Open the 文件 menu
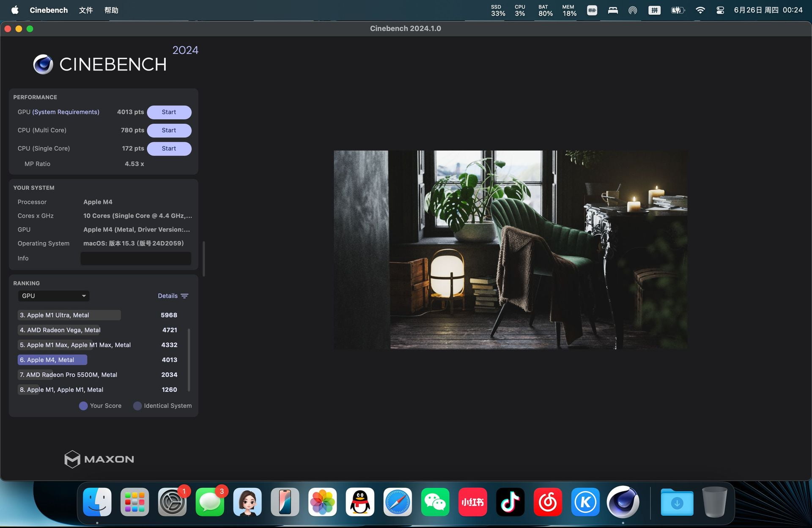 (86, 10)
